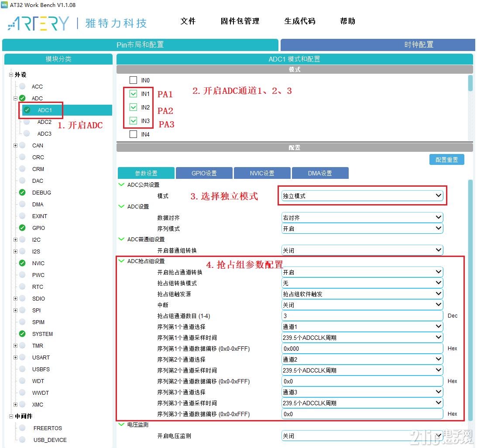477x448 pixels.
Task: Click the WWDT status circle icon
Action: coord(22,392)
